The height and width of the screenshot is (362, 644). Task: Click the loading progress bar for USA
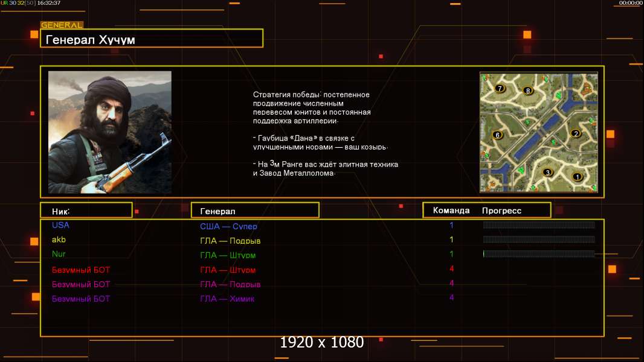(539, 225)
